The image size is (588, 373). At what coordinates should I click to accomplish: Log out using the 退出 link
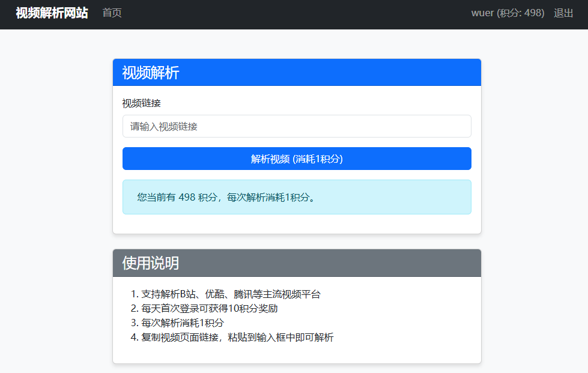pyautogui.click(x=563, y=13)
